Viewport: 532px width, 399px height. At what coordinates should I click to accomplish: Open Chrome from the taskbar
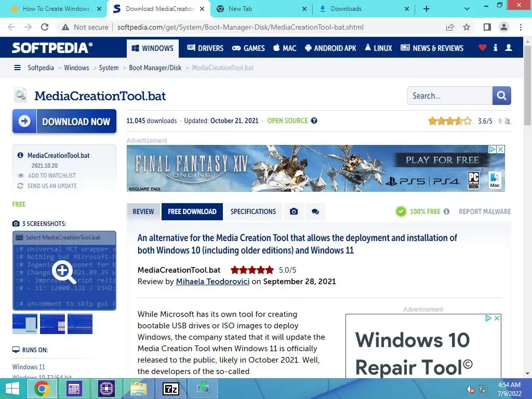42,389
